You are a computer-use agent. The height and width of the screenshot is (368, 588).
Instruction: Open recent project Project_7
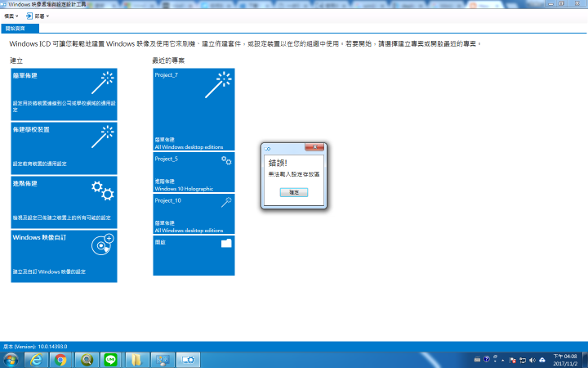click(194, 110)
